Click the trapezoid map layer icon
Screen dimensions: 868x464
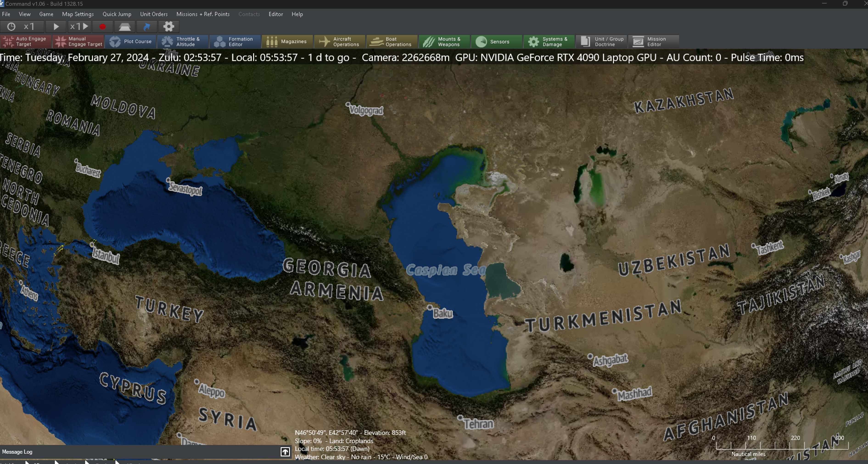125,27
